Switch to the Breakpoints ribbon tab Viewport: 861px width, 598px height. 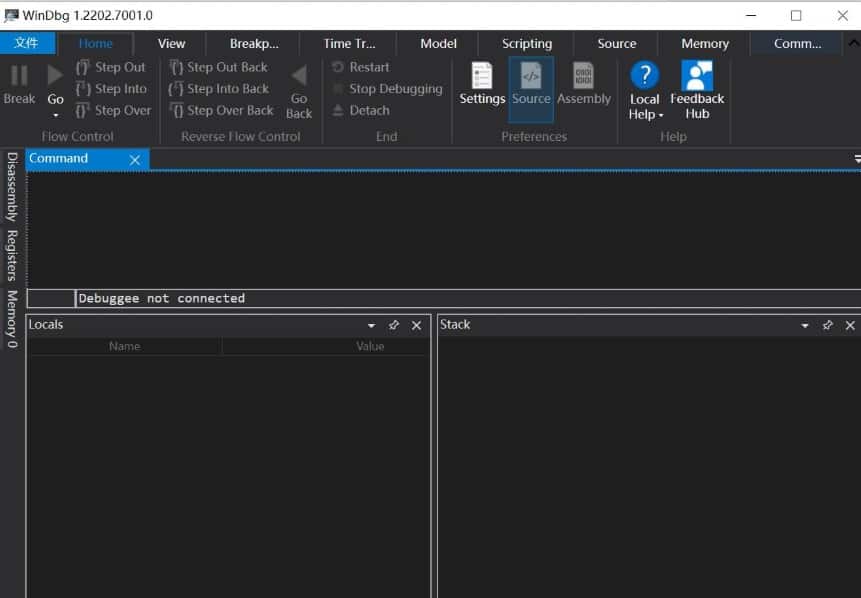[254, 43]
